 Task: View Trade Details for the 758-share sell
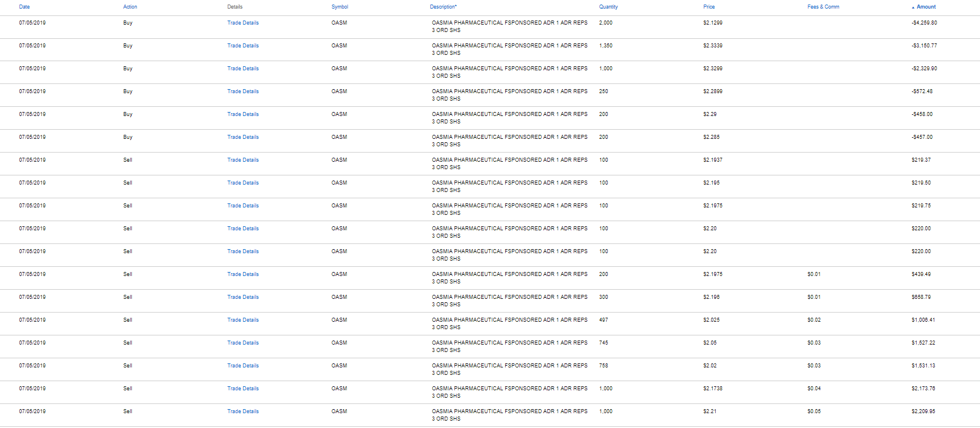pyautogui.click(x=243, y=366)
